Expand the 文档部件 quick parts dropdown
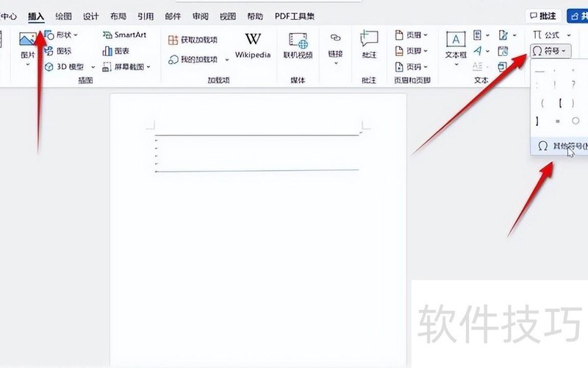 (x=487, y=35)
